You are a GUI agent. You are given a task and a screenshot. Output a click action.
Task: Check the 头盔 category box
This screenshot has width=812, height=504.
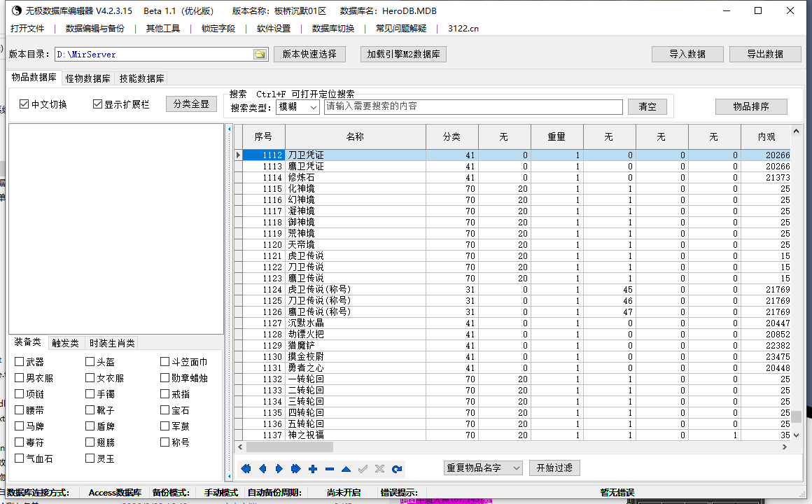point(90,362)
